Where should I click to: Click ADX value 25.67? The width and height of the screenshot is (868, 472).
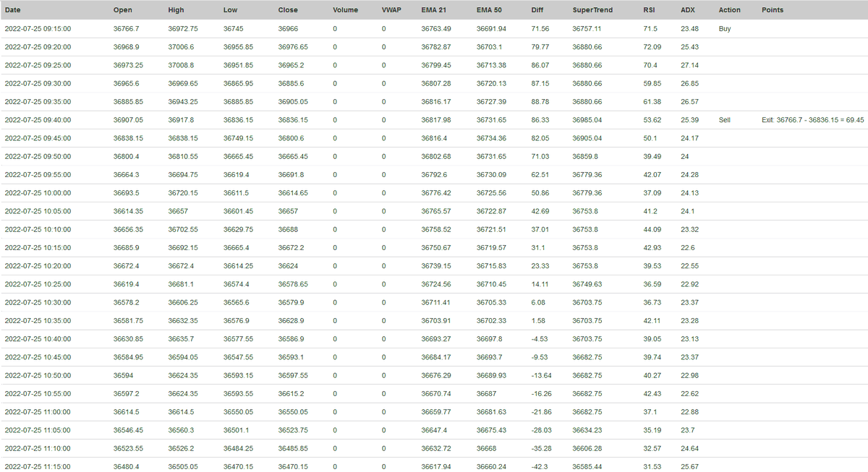690,466
